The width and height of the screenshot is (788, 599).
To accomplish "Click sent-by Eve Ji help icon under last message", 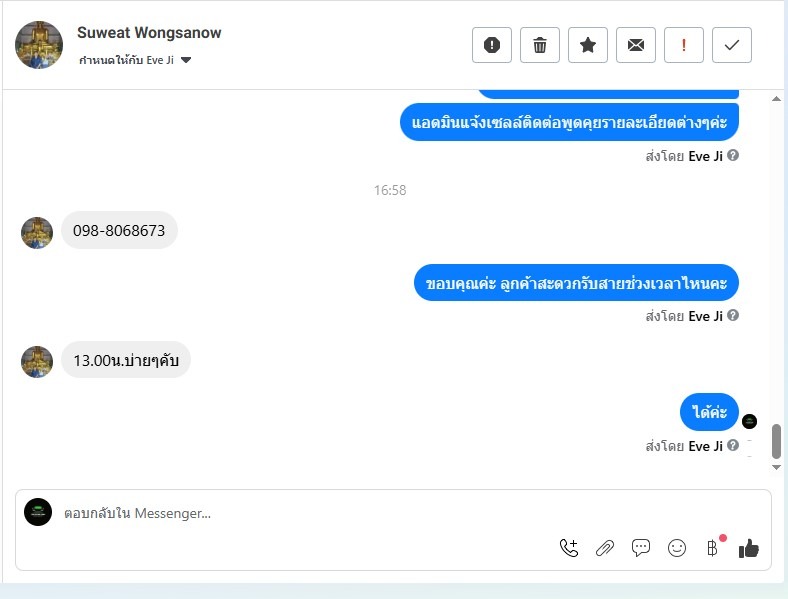I will click(x=733, y=445).
